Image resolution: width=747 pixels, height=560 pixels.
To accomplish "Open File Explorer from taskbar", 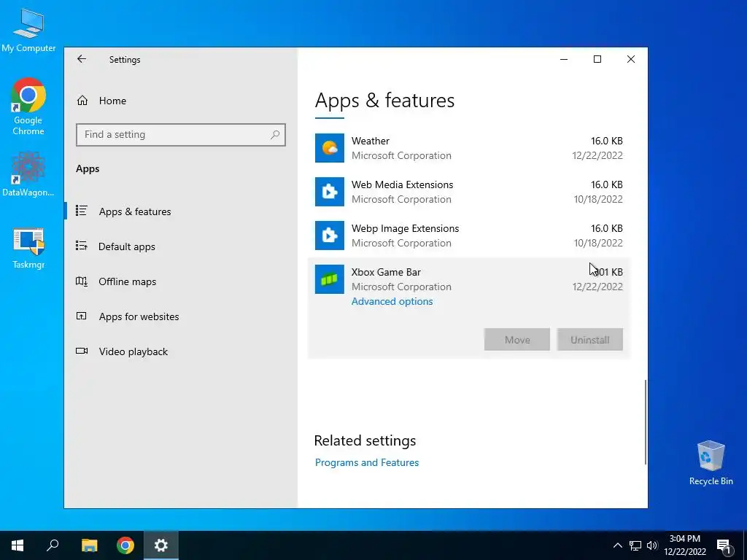I will (89, 545).
